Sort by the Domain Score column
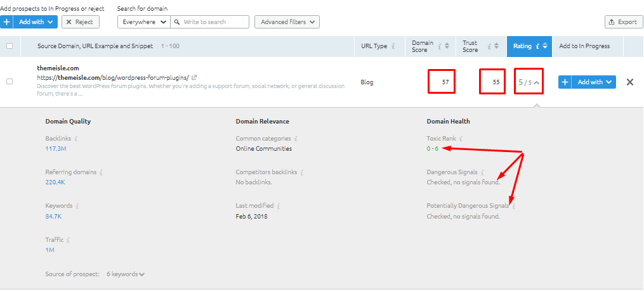Viewport: 644px width, 292px height. 421,46
